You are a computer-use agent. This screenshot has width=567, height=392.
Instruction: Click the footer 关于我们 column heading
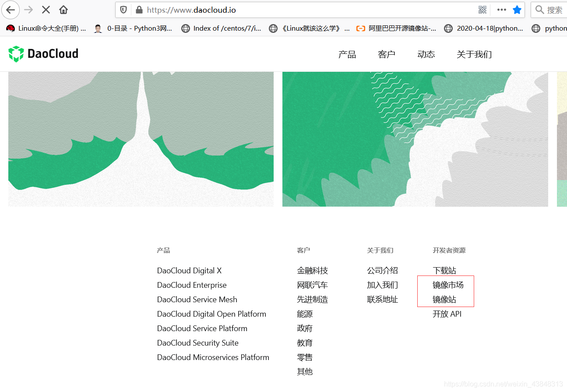coord(380,251)
